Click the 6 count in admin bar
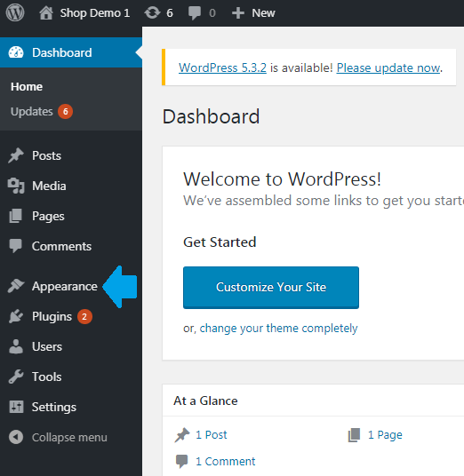Screen dimensions: 464x476 (x=170, y=13)
